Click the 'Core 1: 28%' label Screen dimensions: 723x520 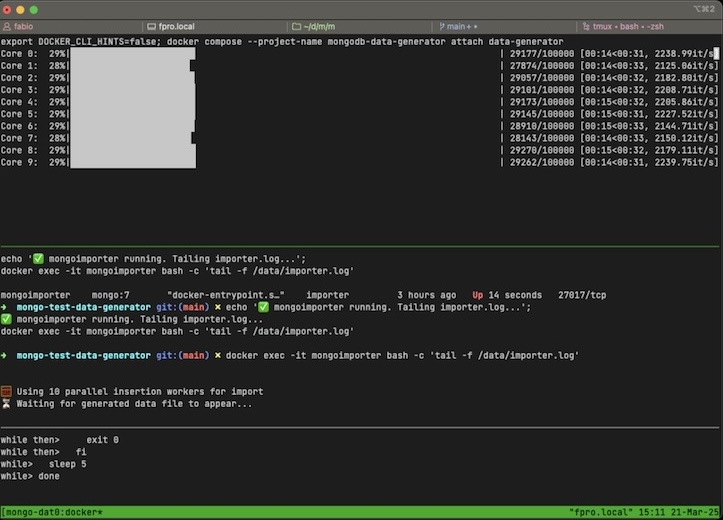tap(33, 66)
